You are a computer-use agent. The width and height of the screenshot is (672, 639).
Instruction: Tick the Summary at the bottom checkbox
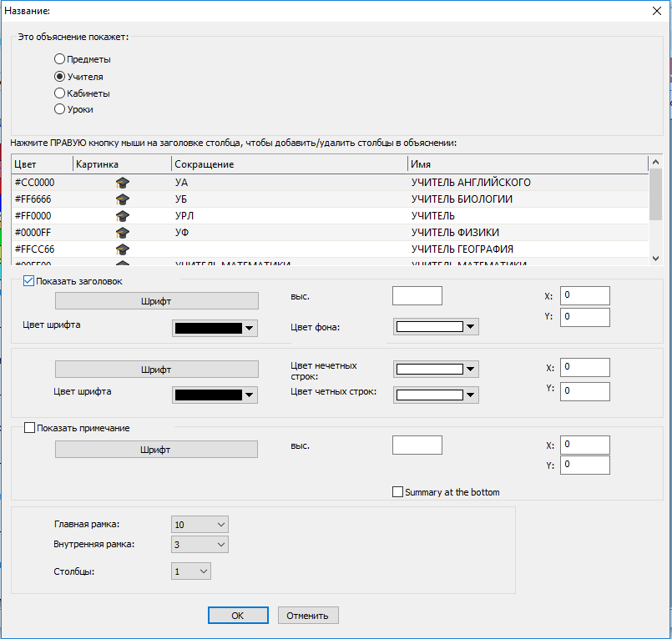(x=397, y=492)
